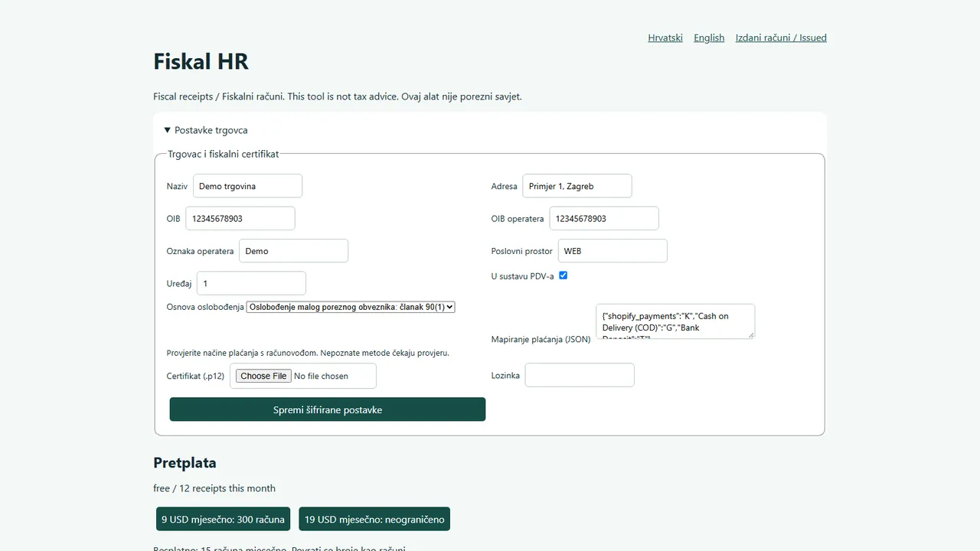Screen dimensions: 980x551
Task: Click the 'Provjerite načine plaćanja' note
Action: click(308, 353)
